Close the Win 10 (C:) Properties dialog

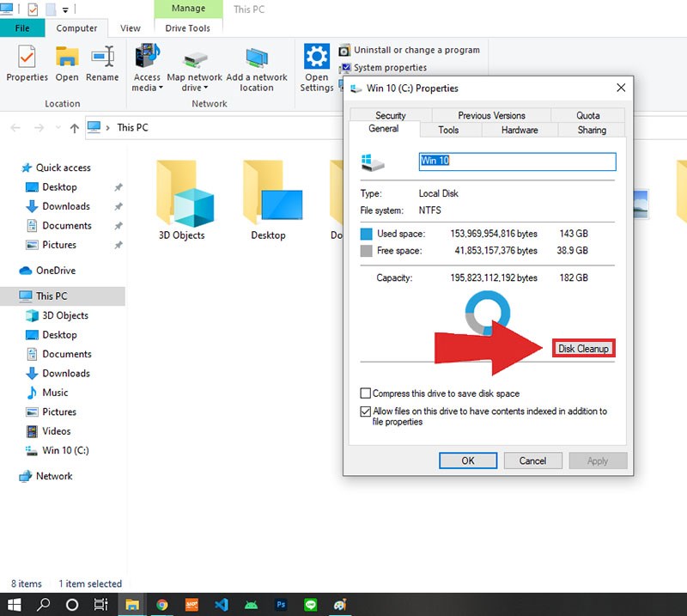621,88
